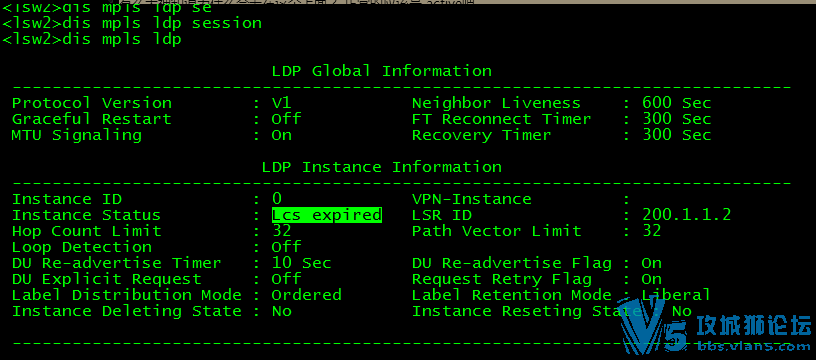Click the FT Reconnect Timer label
Viewport: 816px width, 360px height.
click(501, 119)
